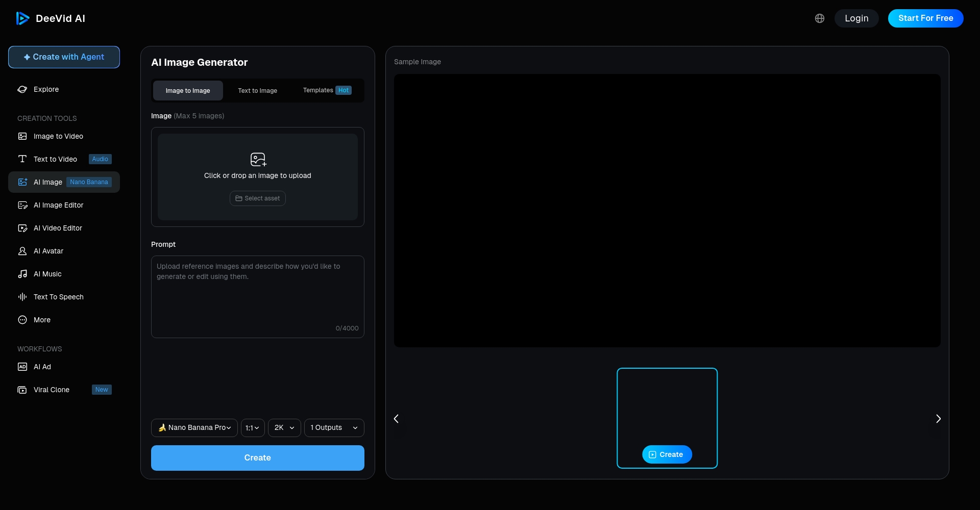Image resolution: width=980 pixels, height=510 pixels.
Task: Switch to the Text to Image tab
Action: point(257,91)
